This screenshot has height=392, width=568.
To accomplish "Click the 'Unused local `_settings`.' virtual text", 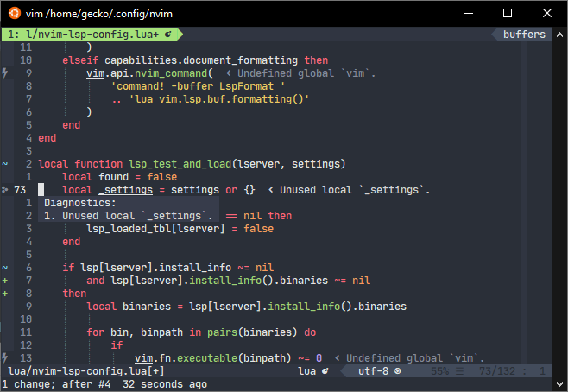I will pos(355,190).
